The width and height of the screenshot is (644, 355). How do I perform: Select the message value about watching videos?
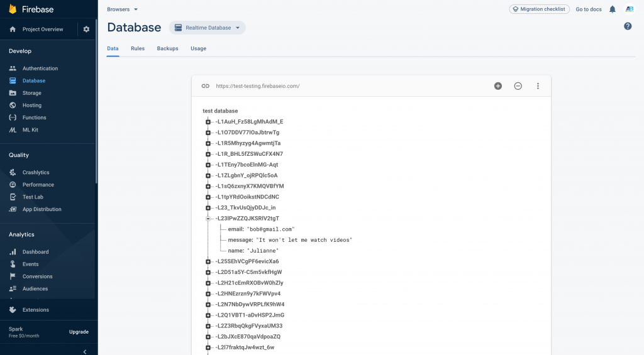pyautogui.click(x=304, y=240)
